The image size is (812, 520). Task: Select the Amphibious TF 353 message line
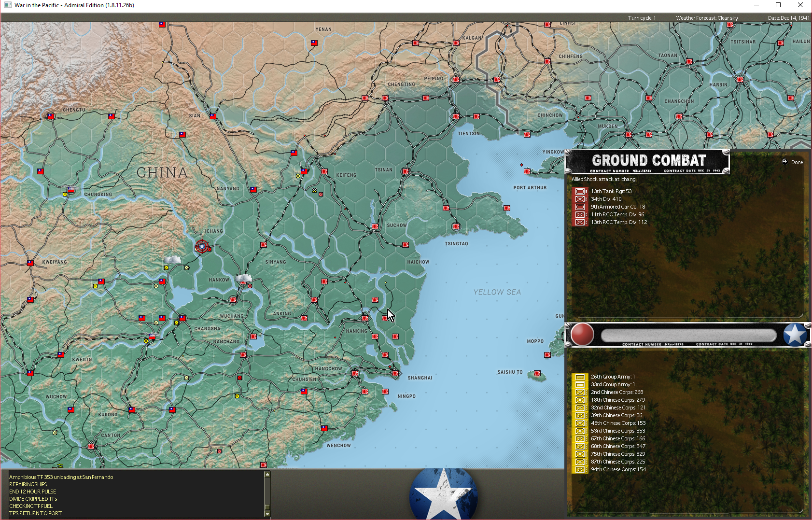point(61,477)
